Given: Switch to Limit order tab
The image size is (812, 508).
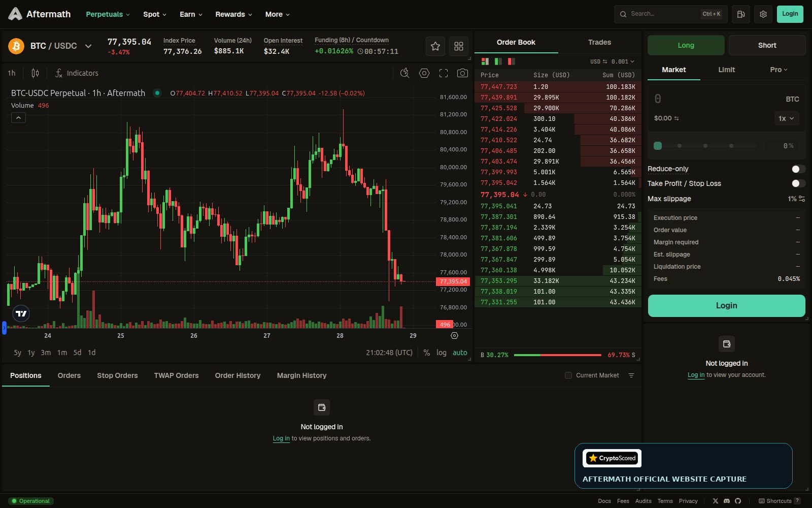Looking at the screenshot, I should coord(726,70).
